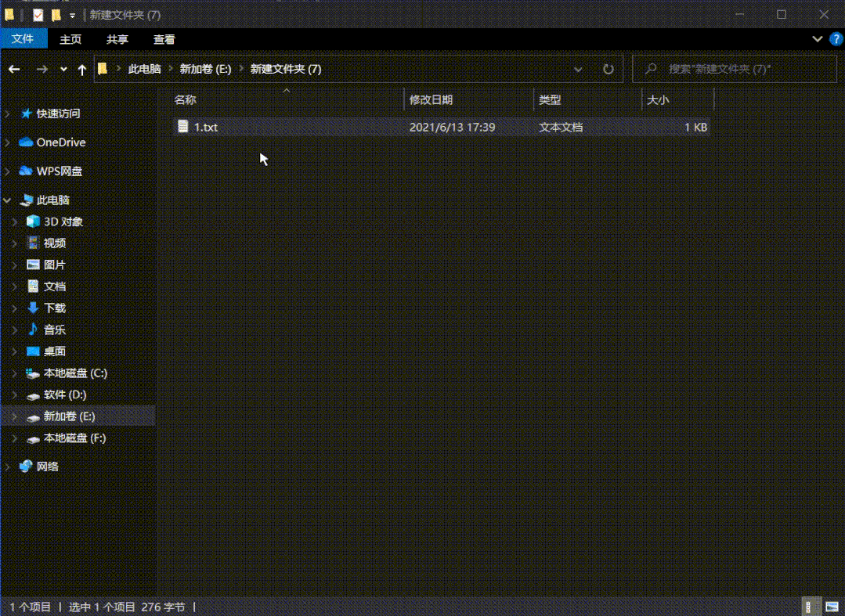
Task: Open the recent locations dropdown beside back button
Action: pos(63,69)
